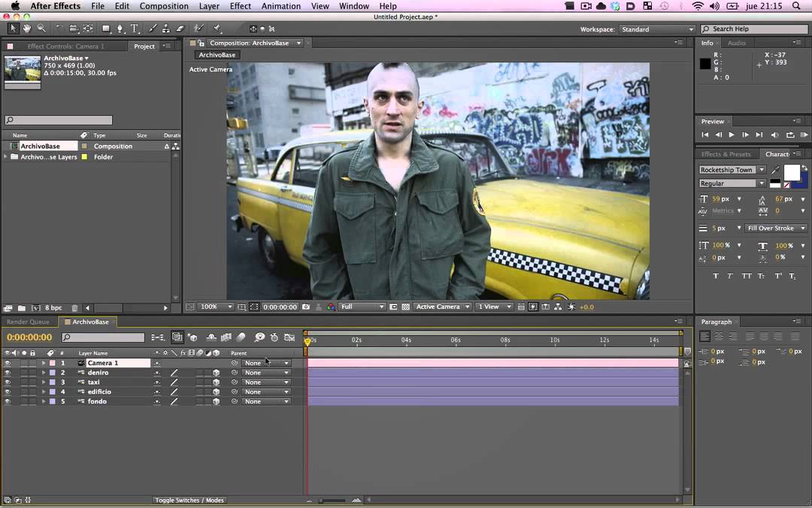
Task: Delete selected item in Project panel
Action: pos(74,307)
